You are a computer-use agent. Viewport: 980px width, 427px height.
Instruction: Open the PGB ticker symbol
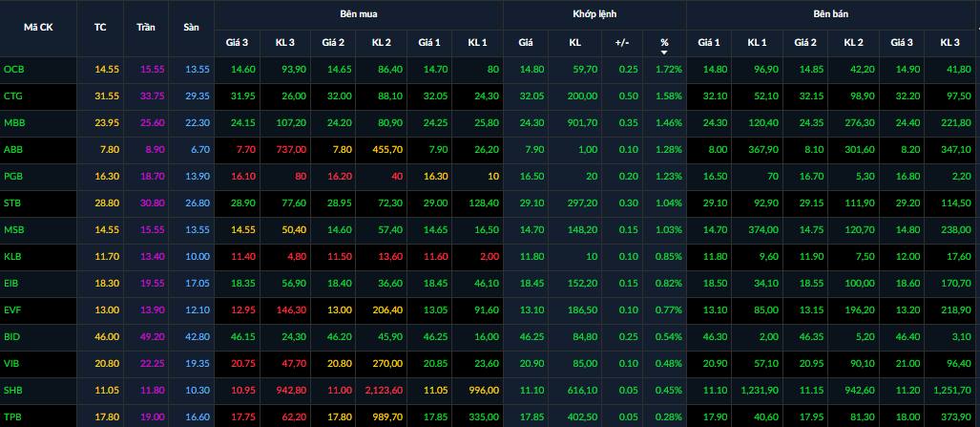point(11,177)
